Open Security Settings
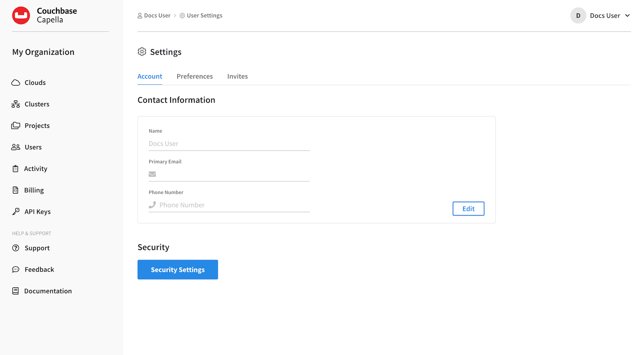This screenshot has height=355, width=644. [x=177, y=269]
